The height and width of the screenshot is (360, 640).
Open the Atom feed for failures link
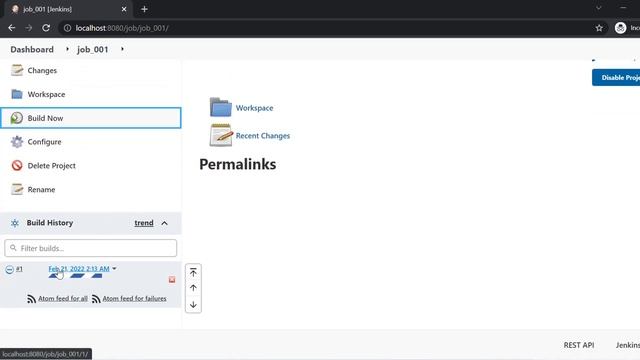coord(134,299)
